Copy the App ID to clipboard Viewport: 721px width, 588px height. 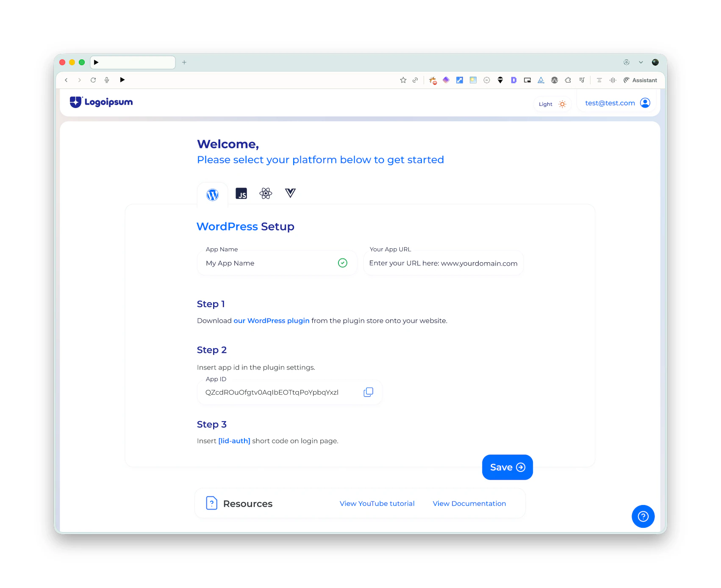(369, 392)
